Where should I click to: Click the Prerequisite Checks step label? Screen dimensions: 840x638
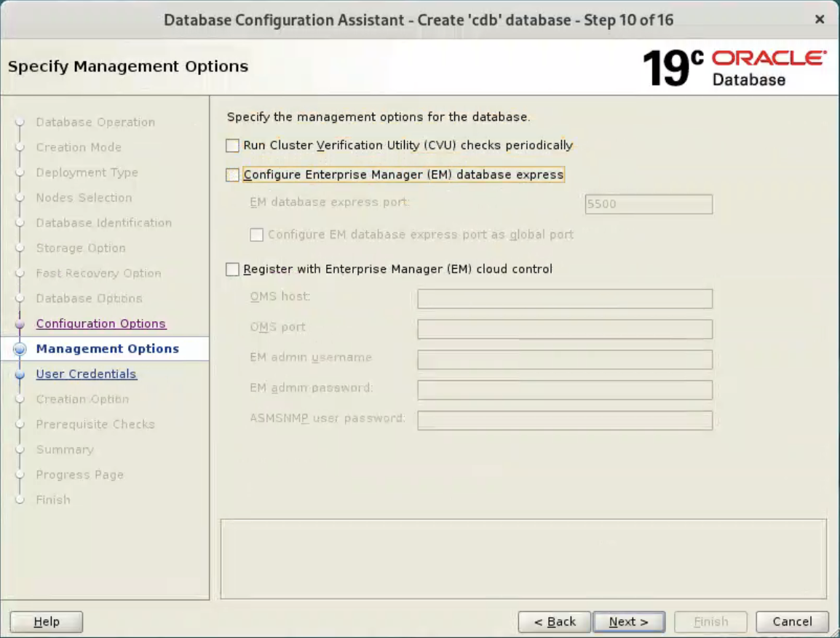pyautogui.click(x=95, y=425)
